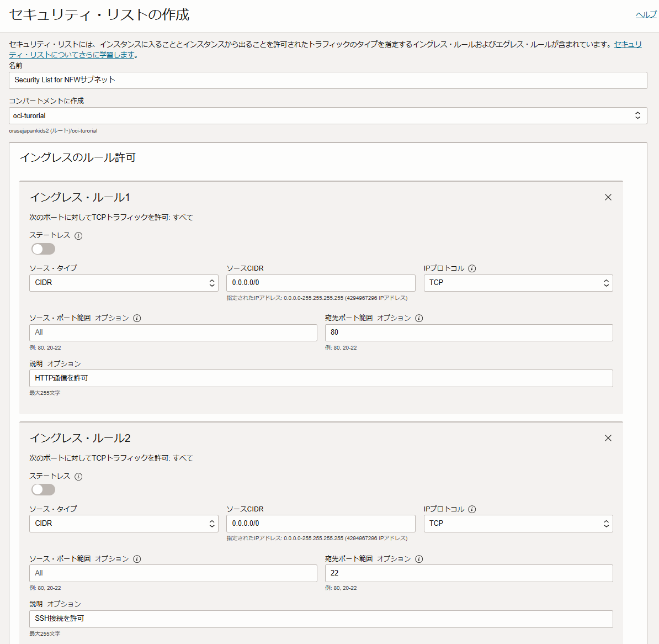Image resolution: width=659 pixels, height=644 pixels.
Task: Click info icon for 宛先ポート範囲 in rule 1
Action: tap(419, 318)
